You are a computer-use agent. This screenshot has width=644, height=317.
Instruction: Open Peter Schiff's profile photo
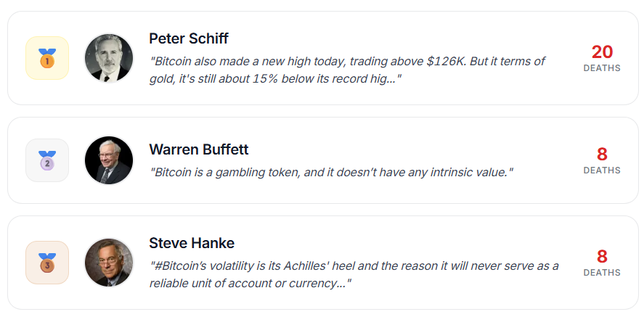pos(109,58)
